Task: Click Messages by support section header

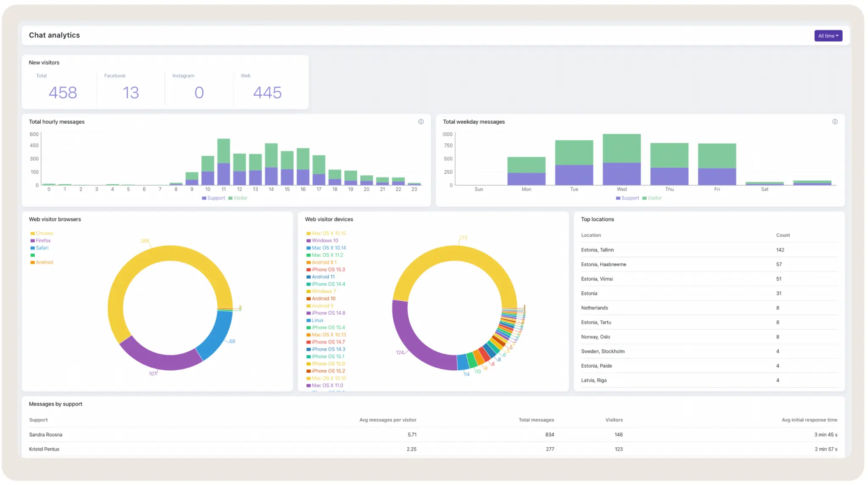Action: point(56,403)
